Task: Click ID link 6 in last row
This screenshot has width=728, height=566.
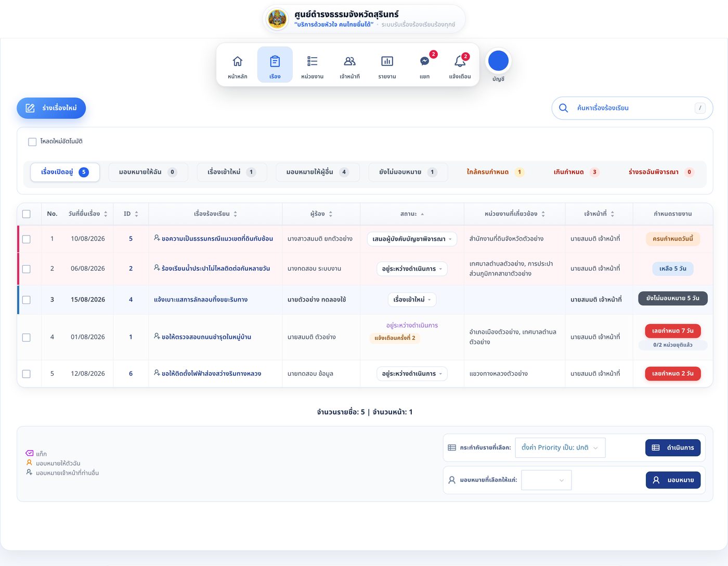Action: pyautogui.click(x=131, y=374)
